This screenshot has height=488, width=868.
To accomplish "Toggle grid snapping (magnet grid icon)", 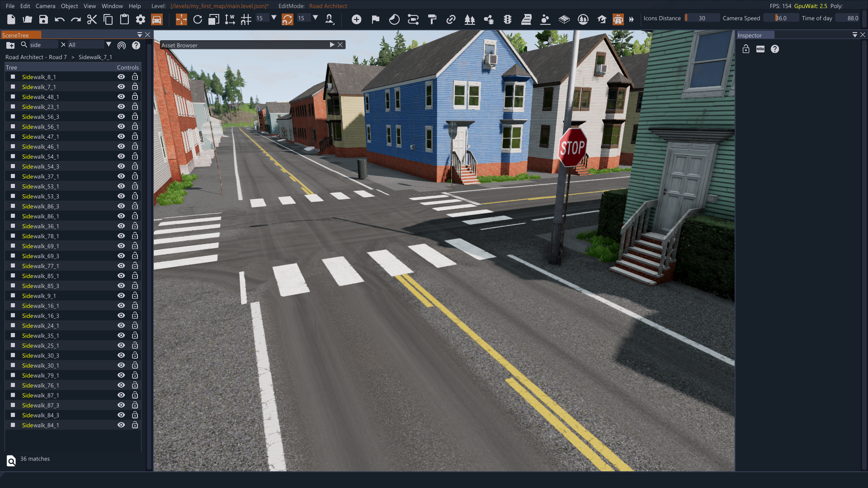I will [x=246, y=19].
